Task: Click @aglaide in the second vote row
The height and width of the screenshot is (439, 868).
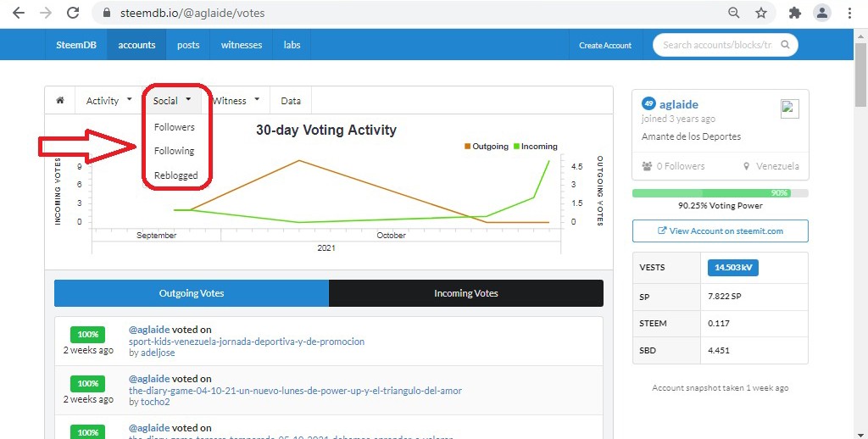Action: coord(149,379)
